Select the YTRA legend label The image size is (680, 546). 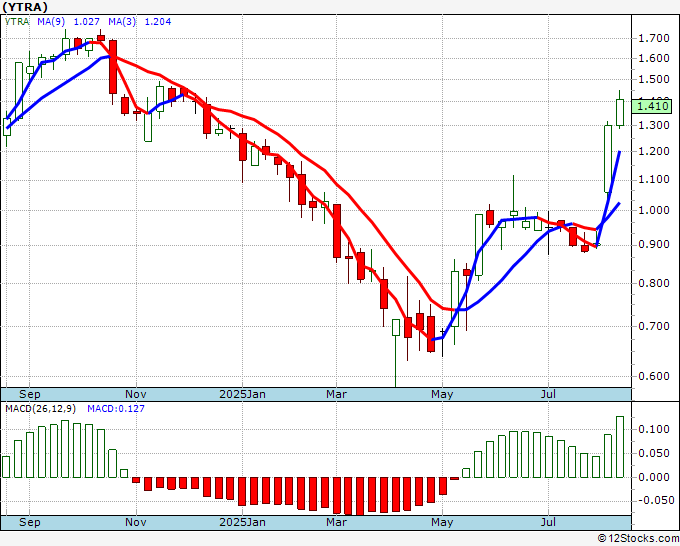17,21
